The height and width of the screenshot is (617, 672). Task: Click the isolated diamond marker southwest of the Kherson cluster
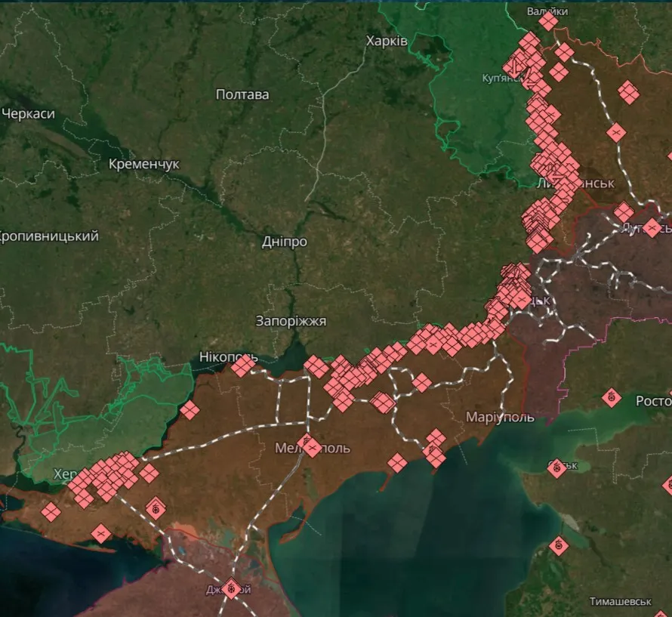pos(51,512)
